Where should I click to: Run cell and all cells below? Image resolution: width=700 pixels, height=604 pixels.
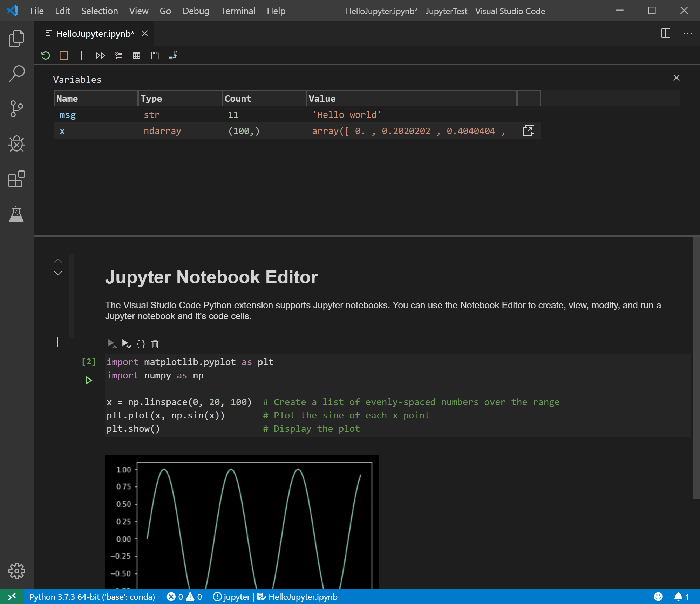tap(127, 344)
